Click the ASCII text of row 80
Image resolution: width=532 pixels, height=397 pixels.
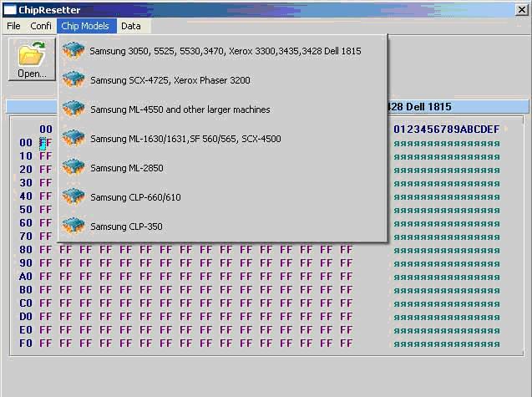(x=447, y=251)
